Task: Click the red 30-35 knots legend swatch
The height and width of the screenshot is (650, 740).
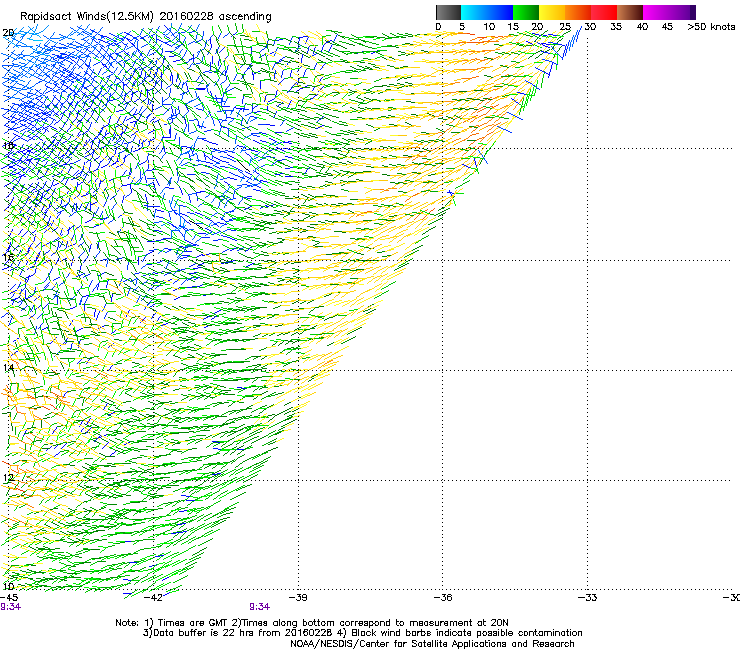Action: [x=604, y=12]
